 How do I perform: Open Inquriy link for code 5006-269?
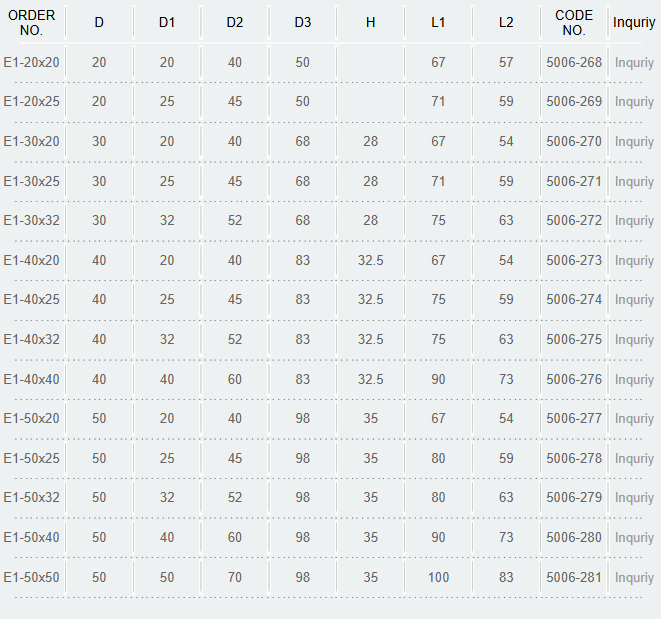pos(634,102)
